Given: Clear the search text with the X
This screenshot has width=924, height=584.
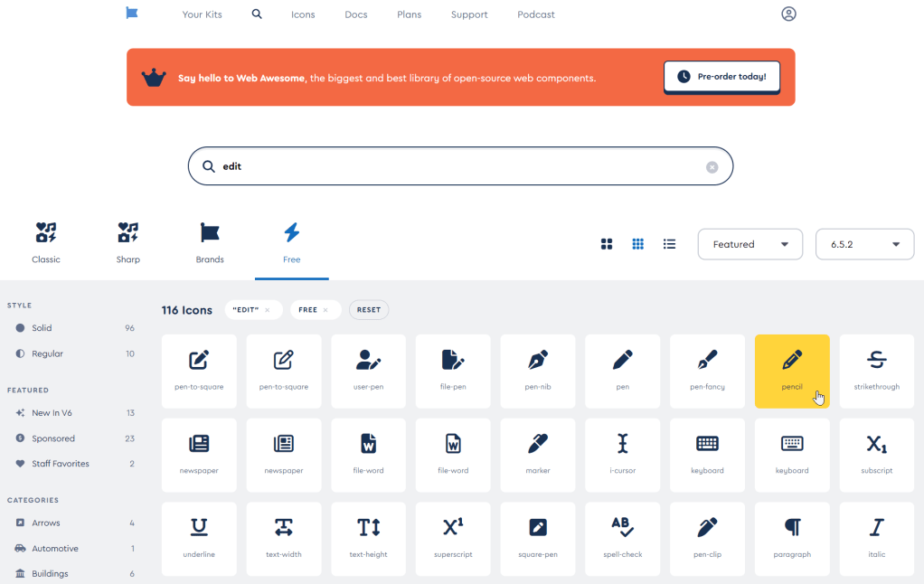Looking at the screenshot, I should 712,167.
